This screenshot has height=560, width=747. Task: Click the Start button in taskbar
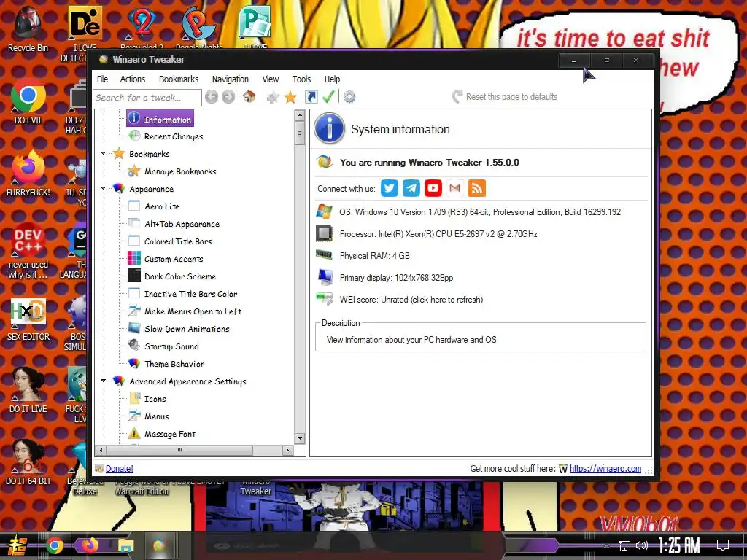pyautogui.click(x=16, y=546)
